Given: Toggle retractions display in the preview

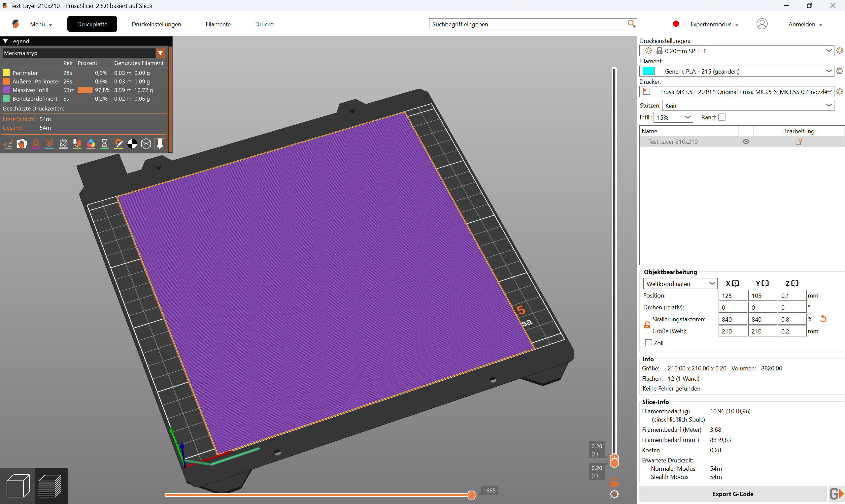Looking at the screenshot, I should click(x=36, y=144).
